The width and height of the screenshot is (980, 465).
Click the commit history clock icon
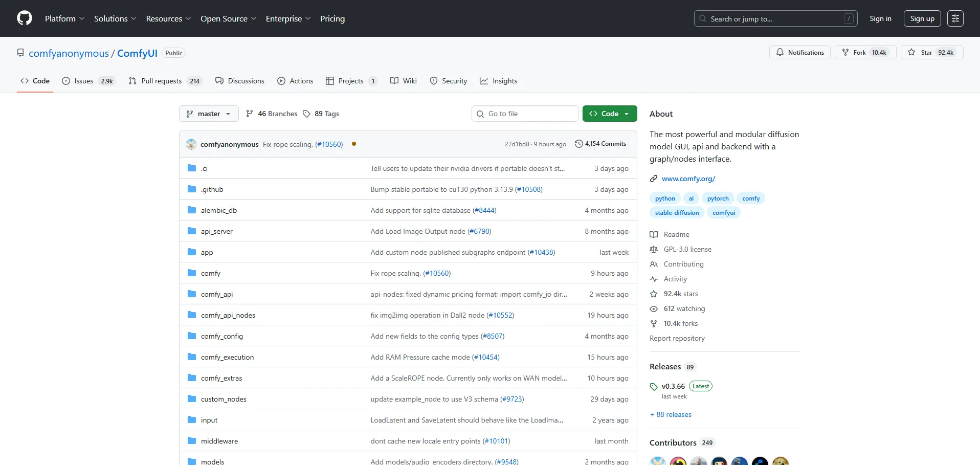coord(578,144)
